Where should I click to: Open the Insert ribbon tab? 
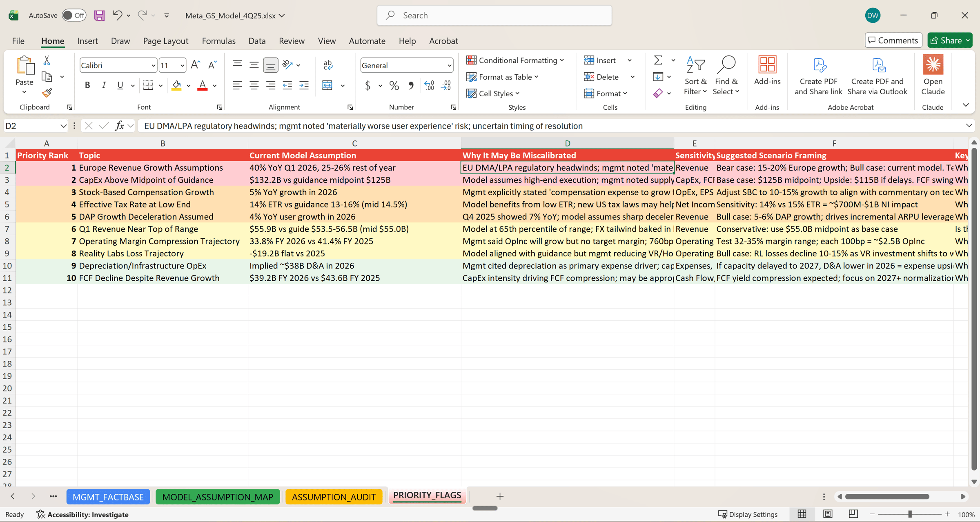point(87,41)
